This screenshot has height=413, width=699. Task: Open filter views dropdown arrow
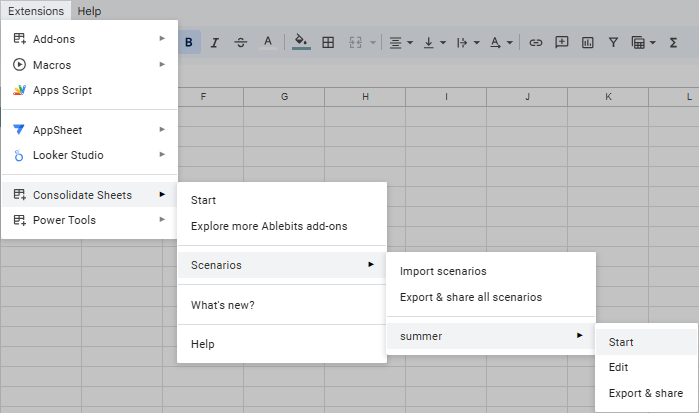click(x=653, y=43)
